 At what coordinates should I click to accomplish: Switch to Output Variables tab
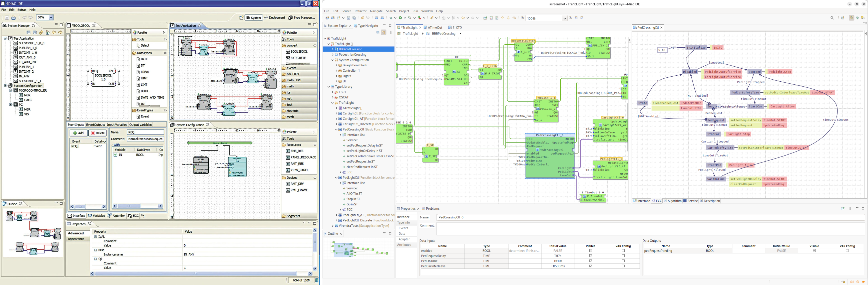point(141,125)
